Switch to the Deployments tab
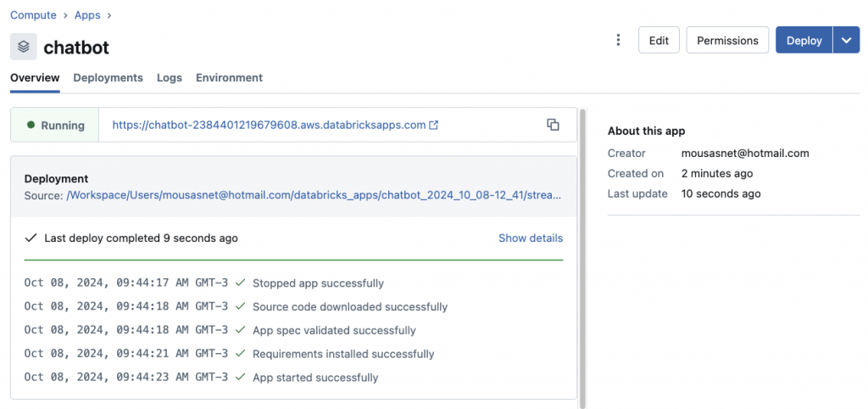 108,77
